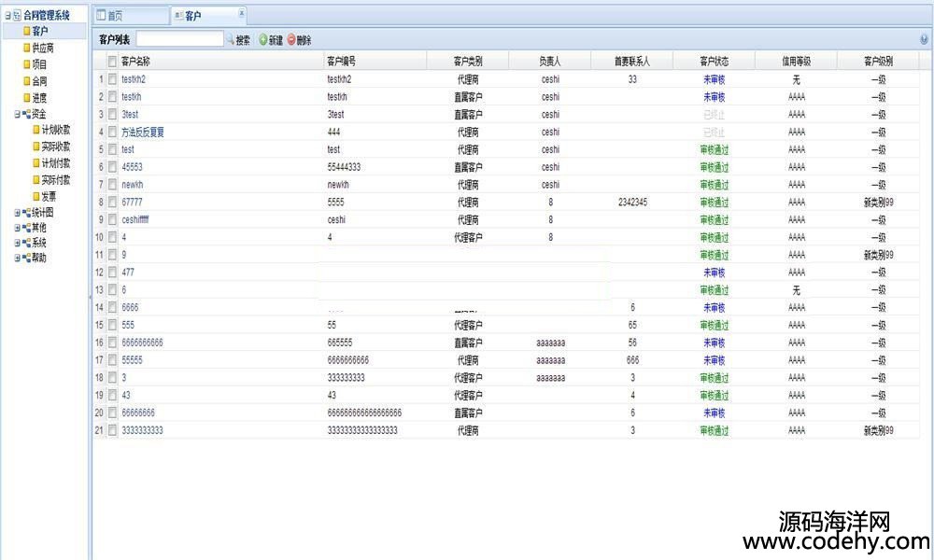Expand the 其他 tree node
This screenshot has width=934, height=560.
click(17, 228)
